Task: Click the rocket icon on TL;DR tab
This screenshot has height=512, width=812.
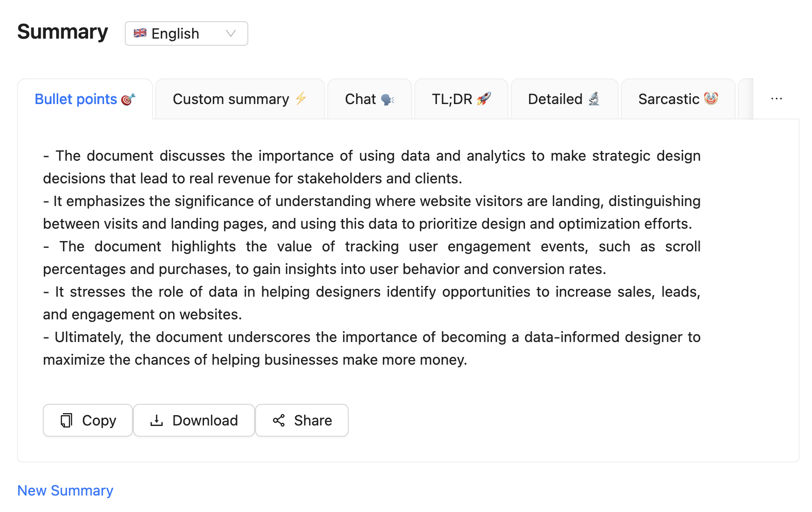Action: pos(484,98)
